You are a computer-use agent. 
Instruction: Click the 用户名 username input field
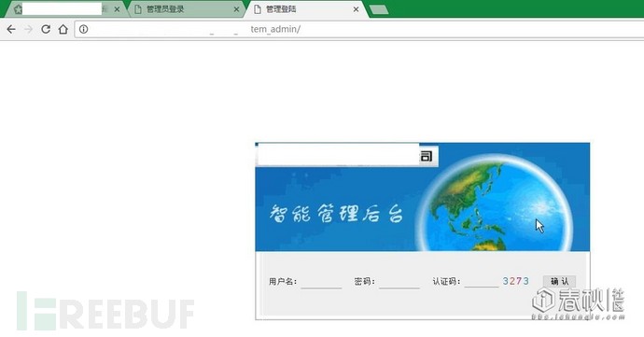pos(321,282)
